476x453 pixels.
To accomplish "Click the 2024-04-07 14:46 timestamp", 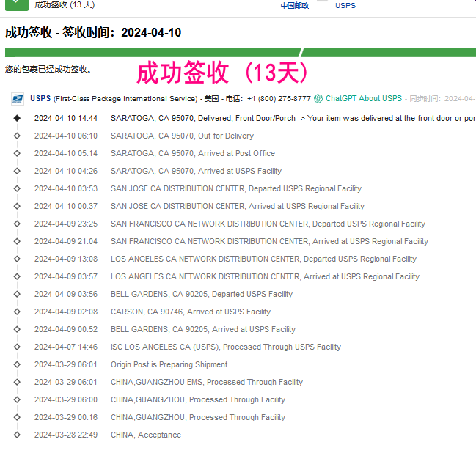I will (66, 347).
